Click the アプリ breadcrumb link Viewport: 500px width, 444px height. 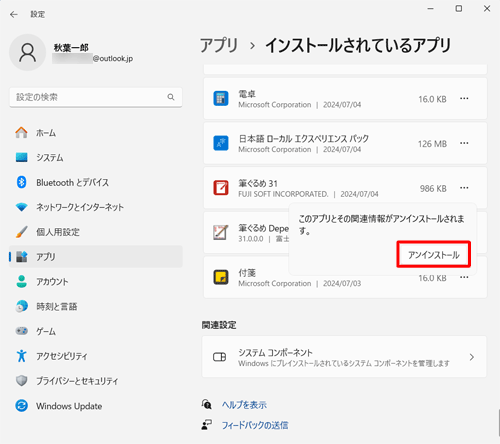[219, 45]
